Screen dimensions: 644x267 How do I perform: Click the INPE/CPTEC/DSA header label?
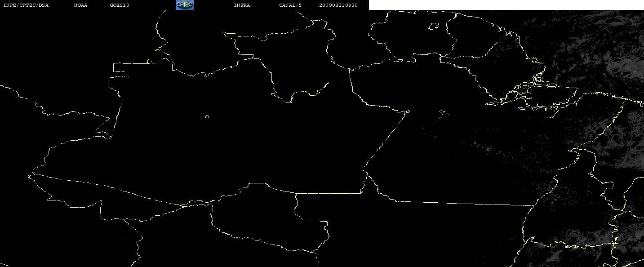pyautogui.click(x=26, y=5)
